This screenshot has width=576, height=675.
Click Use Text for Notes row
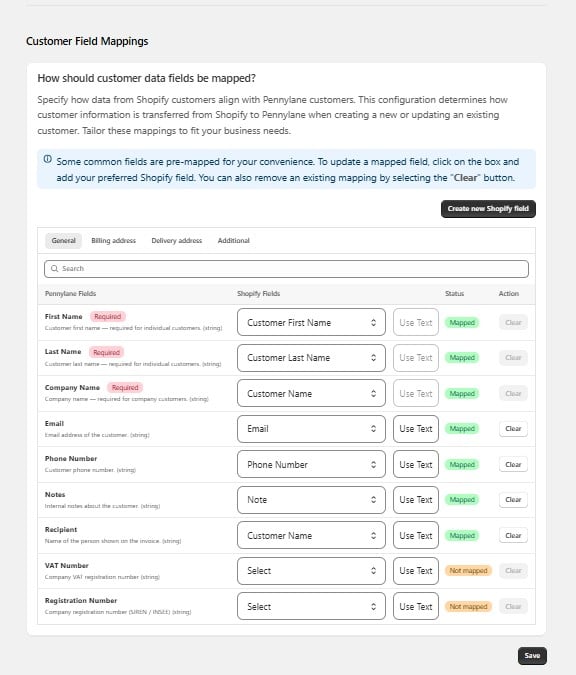pyautogui.click(x=416, y=500)
